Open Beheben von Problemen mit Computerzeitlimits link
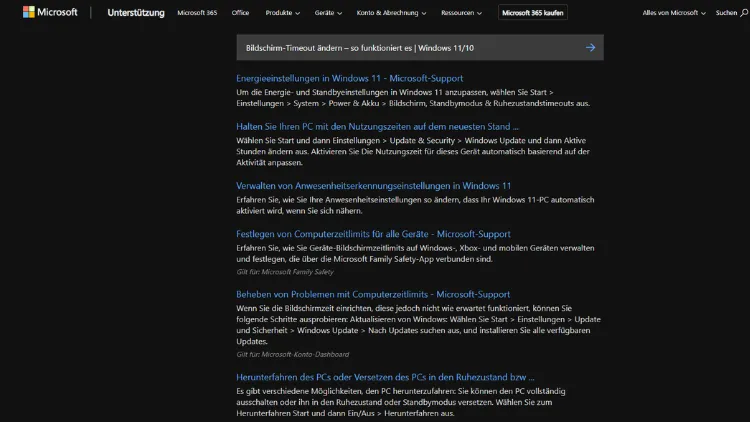Screen dimensions: 750x422 (x=373, y=294)
